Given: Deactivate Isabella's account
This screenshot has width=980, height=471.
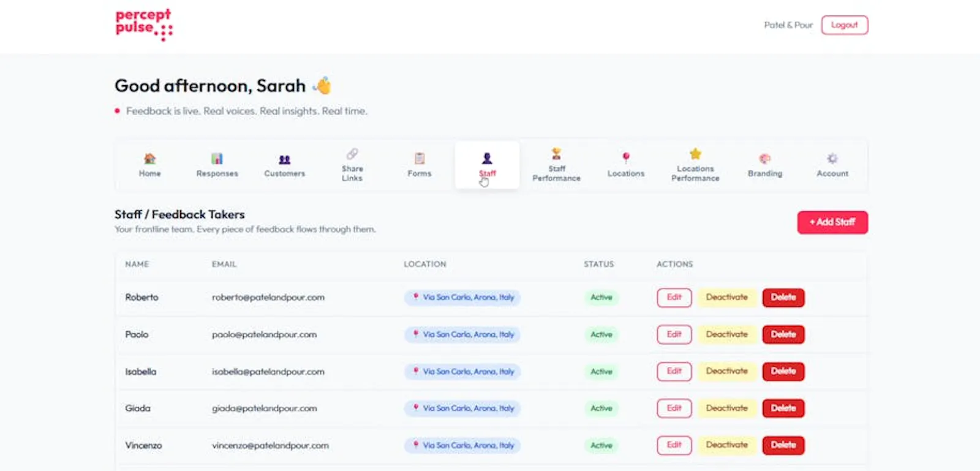Looking at the screenshot, I should (727, 371).
